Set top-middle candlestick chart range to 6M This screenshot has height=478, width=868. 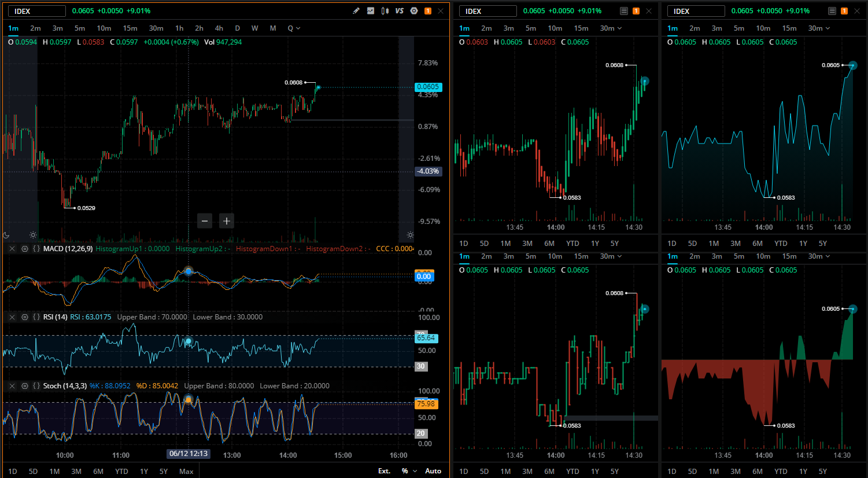pos(549,244)
